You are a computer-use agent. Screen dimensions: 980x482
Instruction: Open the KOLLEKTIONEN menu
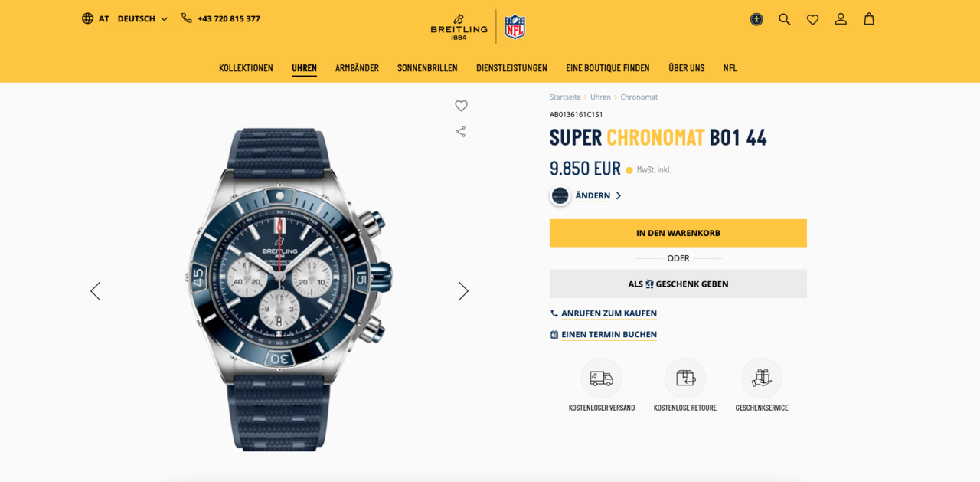(x=246, y=68)
